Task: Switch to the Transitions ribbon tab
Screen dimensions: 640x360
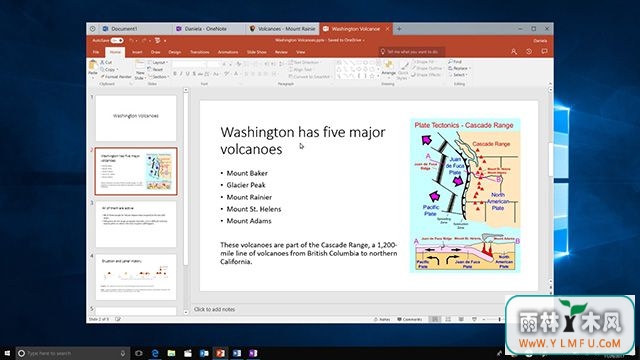Action: click(x=200, y=52)
